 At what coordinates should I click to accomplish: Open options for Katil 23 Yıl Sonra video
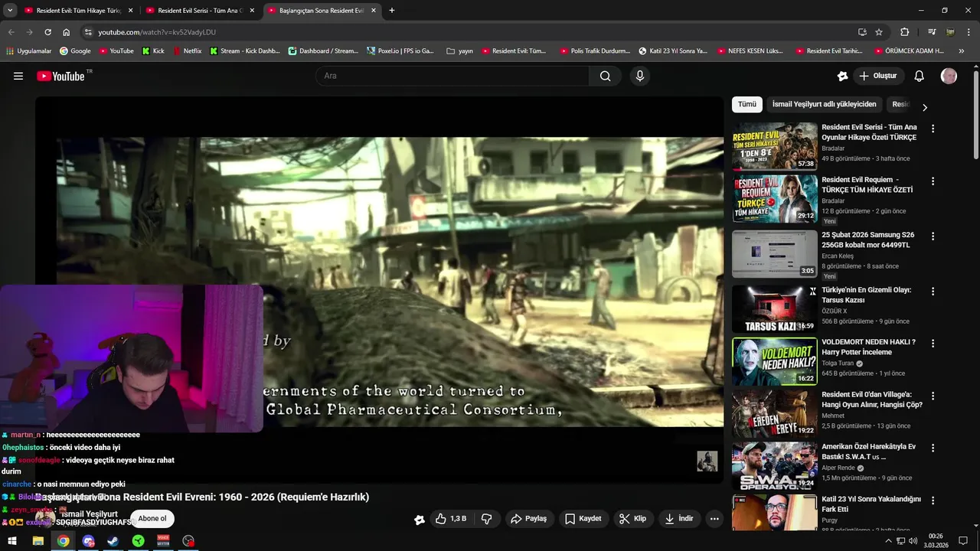933,500
